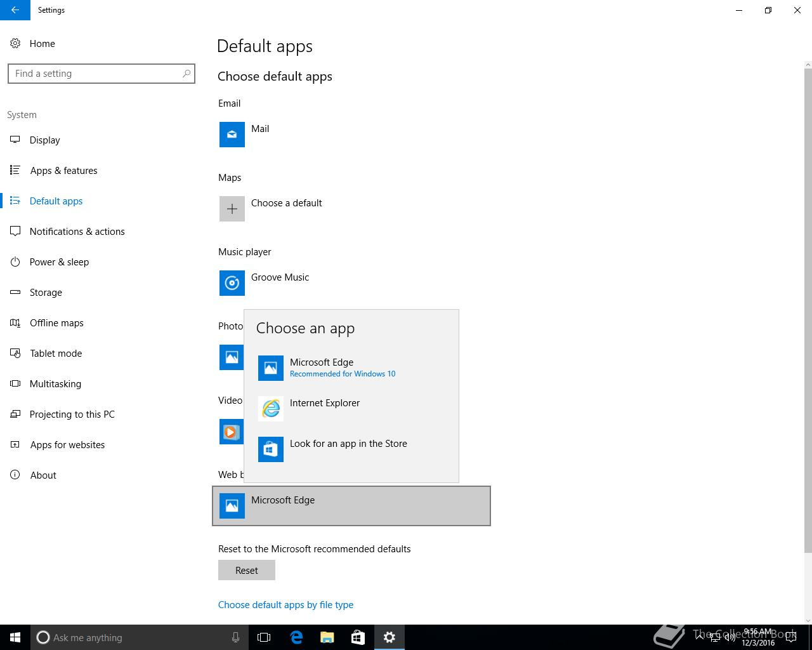Select Default apps in sidebar
The width and height of the screenshot is (812, 650).
coord(56,201)
